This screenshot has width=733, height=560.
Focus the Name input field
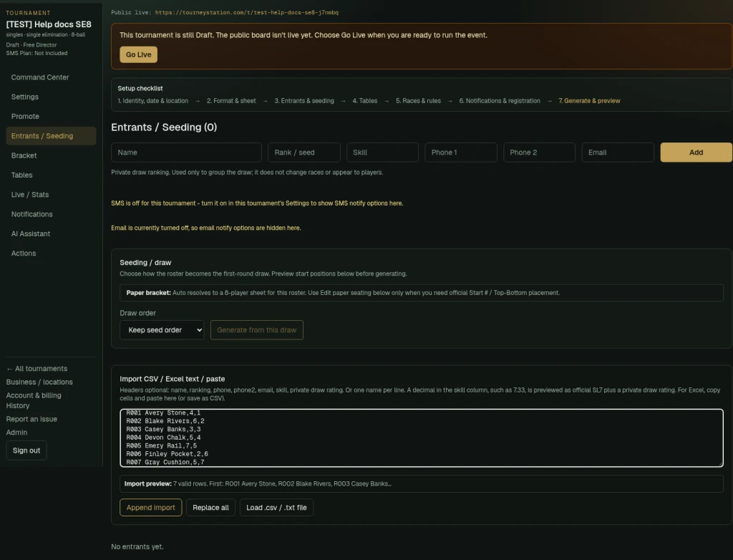point(186,153)
